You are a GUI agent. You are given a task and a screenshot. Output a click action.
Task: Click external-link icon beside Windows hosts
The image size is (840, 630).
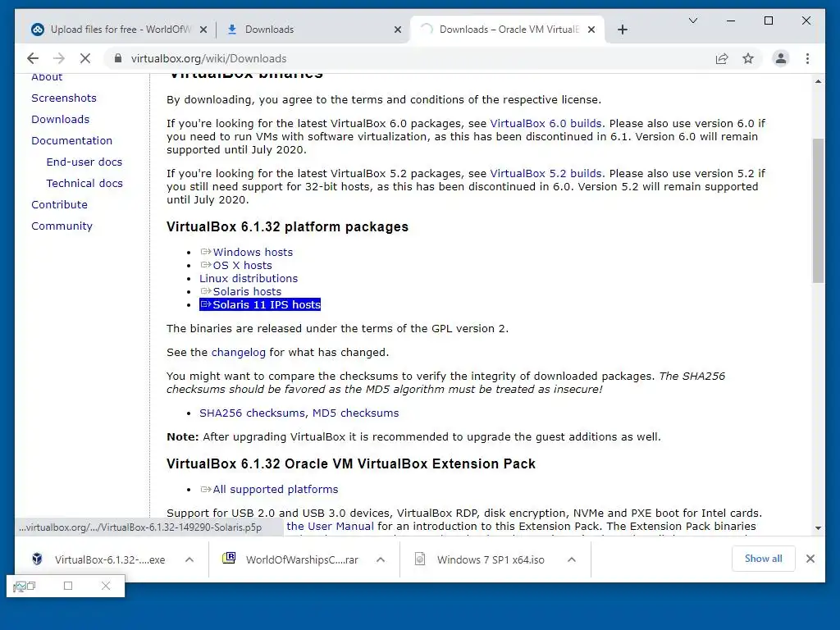point(206,252)
